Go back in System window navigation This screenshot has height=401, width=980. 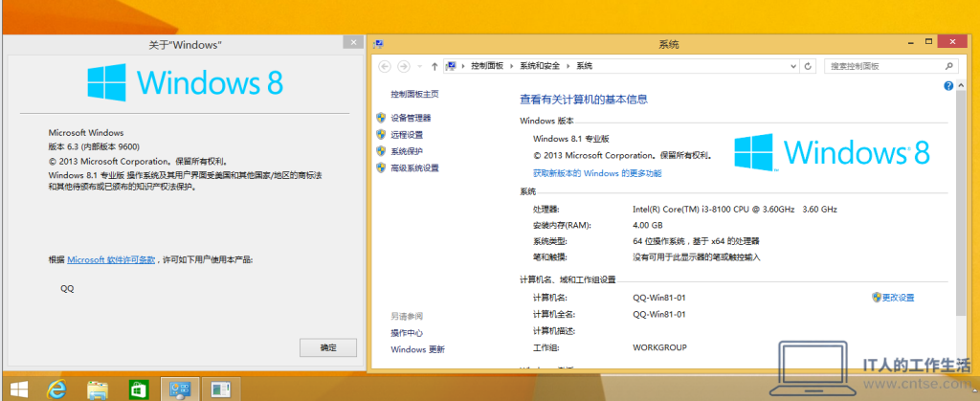(x=385, y=66)
